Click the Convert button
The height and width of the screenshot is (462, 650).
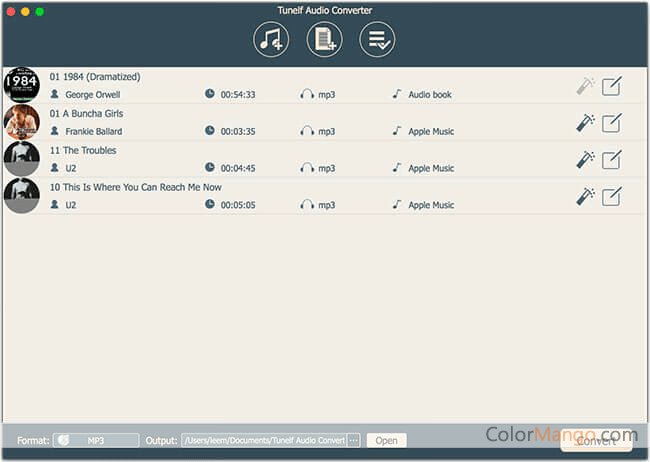pyautogui.click(x=596, y=440)
